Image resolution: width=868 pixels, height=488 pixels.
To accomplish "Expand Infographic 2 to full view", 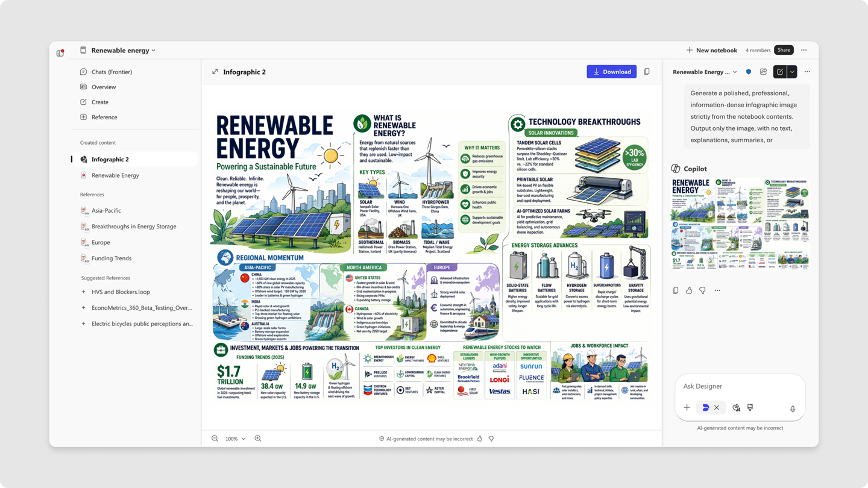I will 215,72.
